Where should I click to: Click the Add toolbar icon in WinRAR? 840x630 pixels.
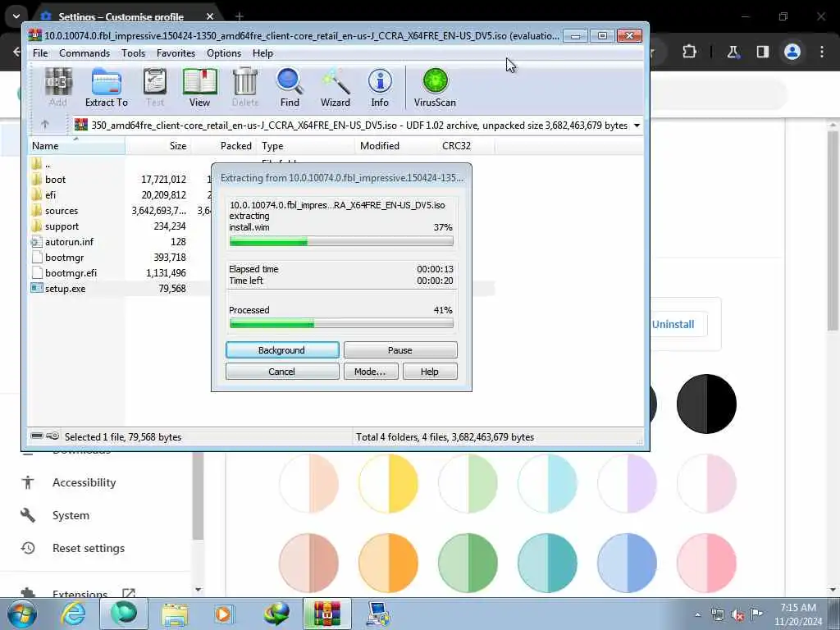pos(58,87)
